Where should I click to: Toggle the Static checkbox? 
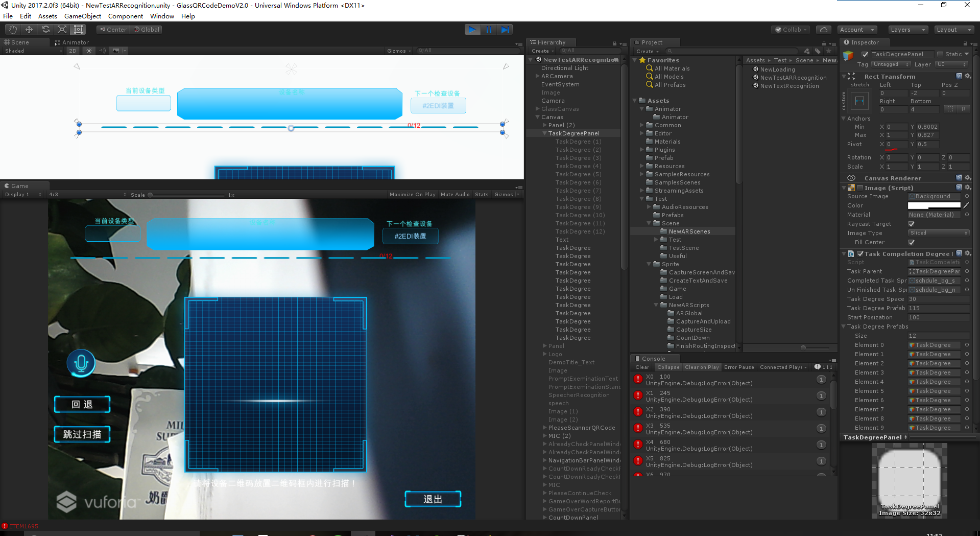[x=940, y=54]
